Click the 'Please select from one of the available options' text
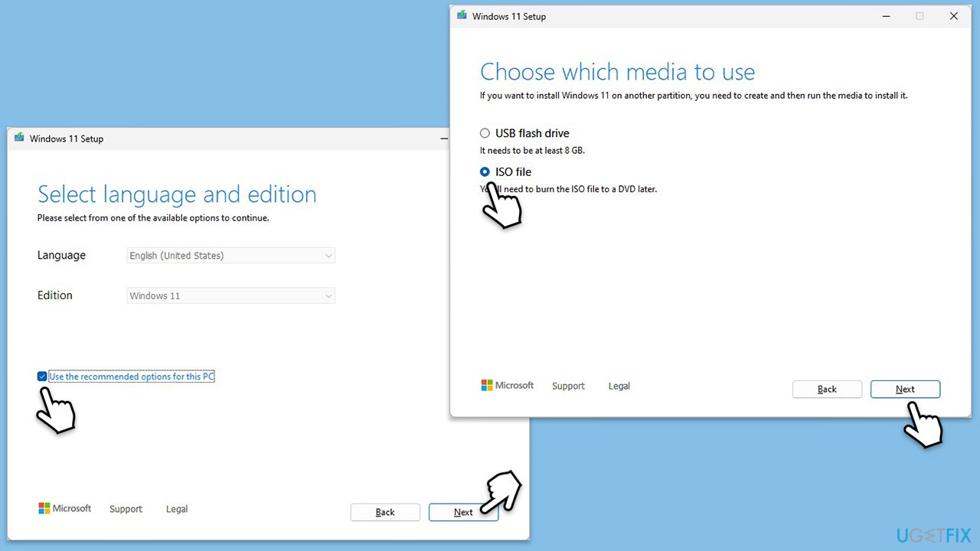The width and height of the screenshot is (980, 551). pos(153,218)
